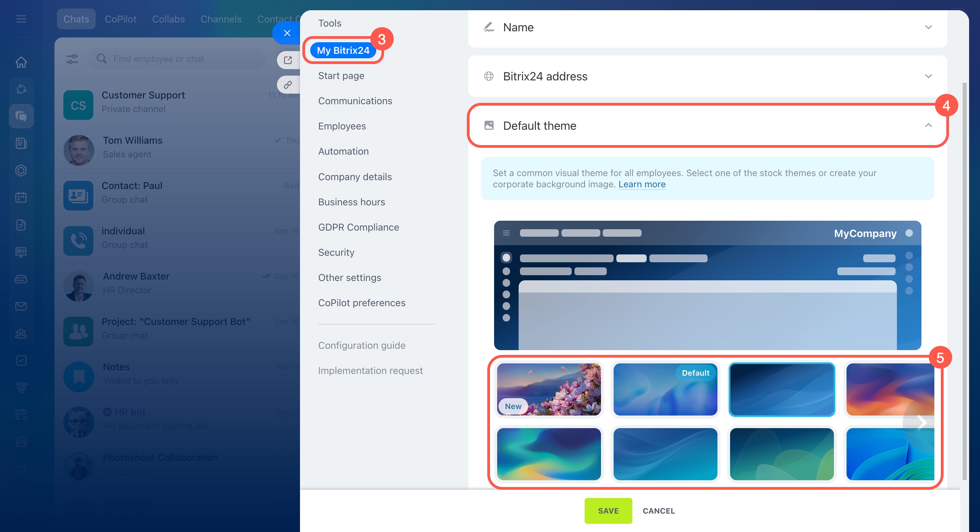The image size is (980, 532).
Task: Click the tasks checkmark sidebar icon
Action: pyautogui.click(x=21, y=360)
